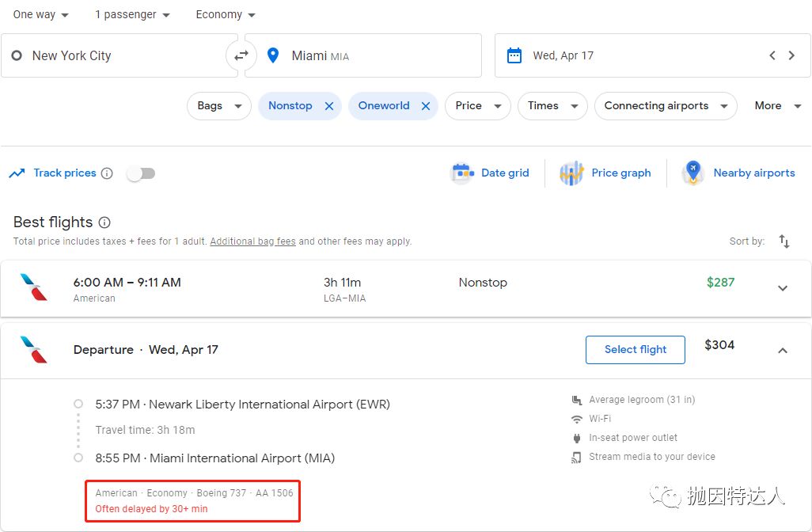
Task: Click the Track prices label
Action: click(65, 173)
